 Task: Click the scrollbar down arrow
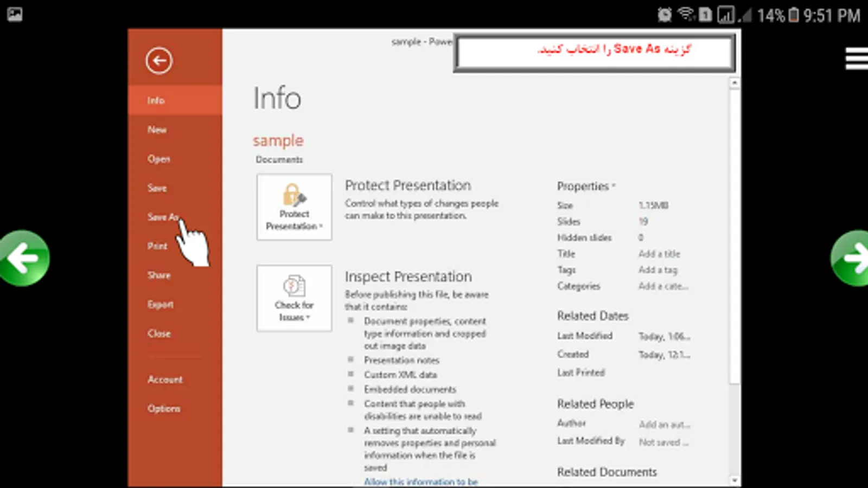[x=735, y=480]
